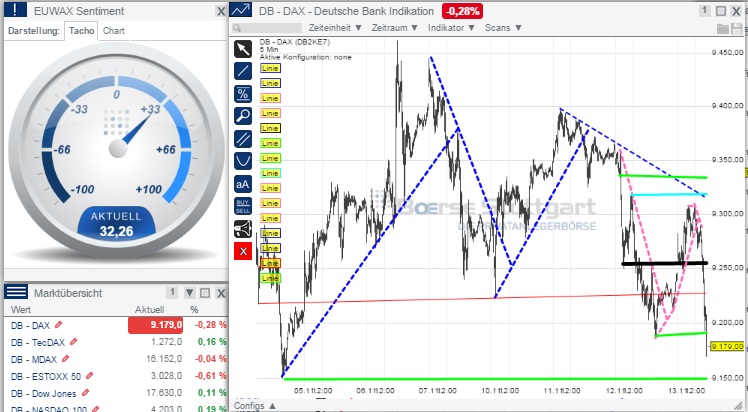Click the pencil icon next to DB - Dow Jones
This screenshot has width=748, height=412.
pyautogui.click(x=85, y=393)
